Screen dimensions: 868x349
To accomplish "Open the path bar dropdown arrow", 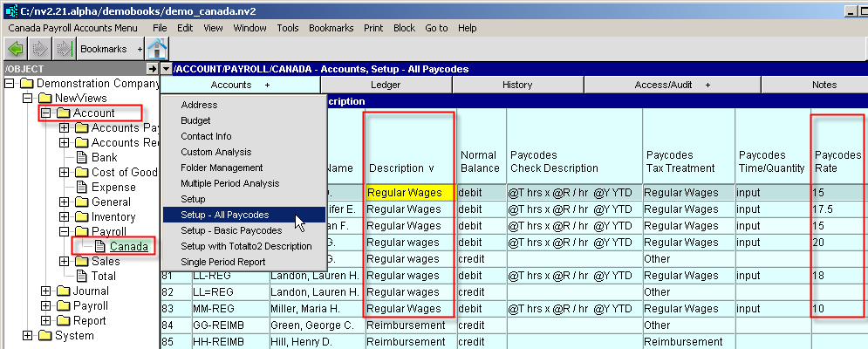I will 167,69.
